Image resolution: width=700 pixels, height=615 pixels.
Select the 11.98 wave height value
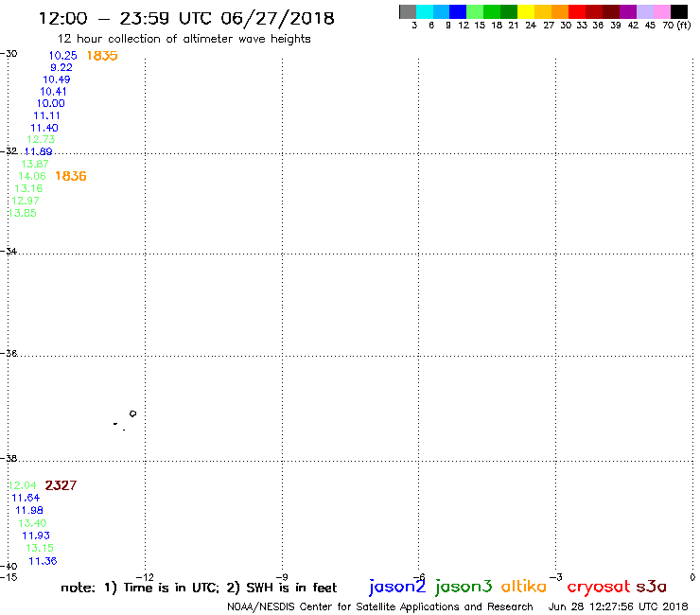(29, 510)
